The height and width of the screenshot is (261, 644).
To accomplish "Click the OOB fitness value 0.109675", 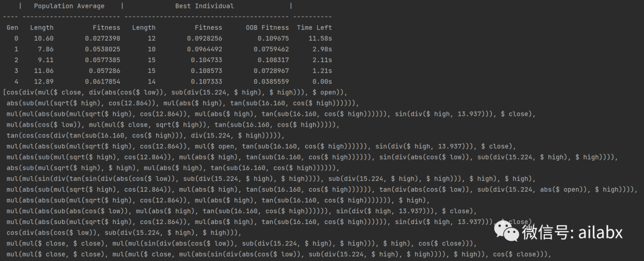I will point(273,38).
